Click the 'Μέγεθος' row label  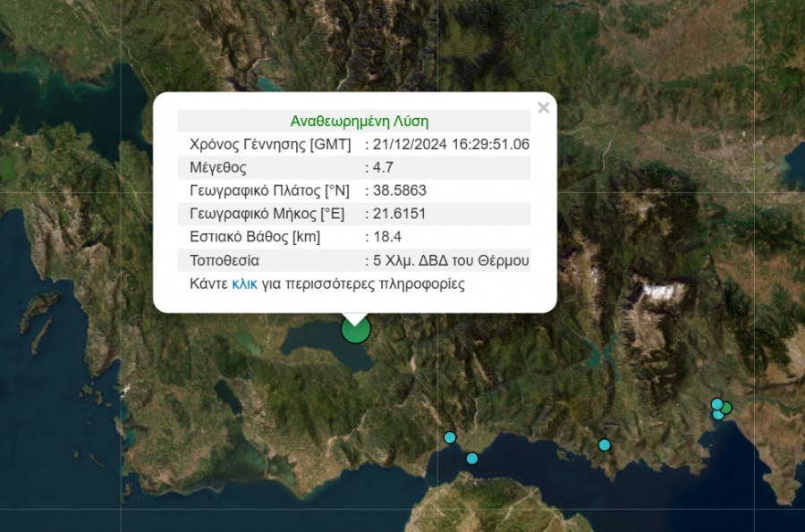coord(217,167)
